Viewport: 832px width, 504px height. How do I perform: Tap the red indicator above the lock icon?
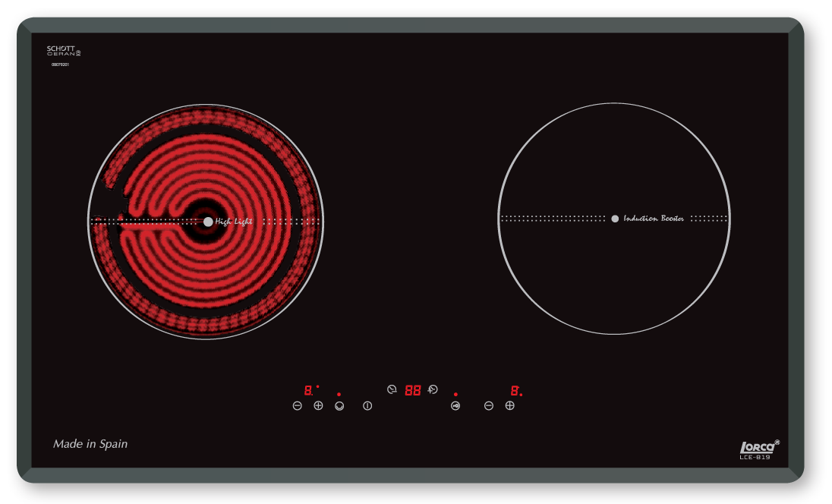(x=455, y=394)
